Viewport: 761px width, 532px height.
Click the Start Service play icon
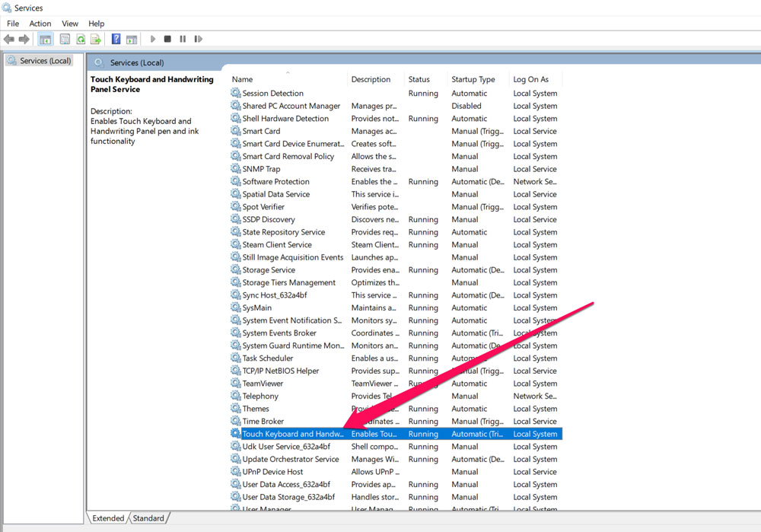point(153,39)
